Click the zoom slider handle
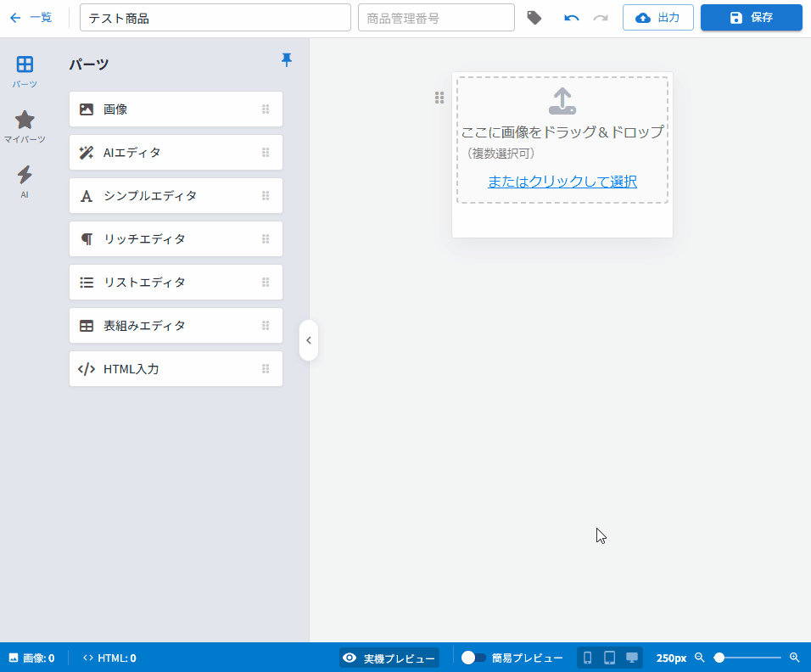The image size is (811, 672). (719, 658)
